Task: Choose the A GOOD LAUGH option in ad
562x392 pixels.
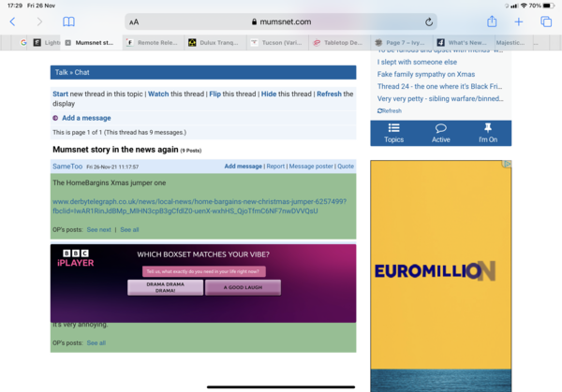Action: 243,288
